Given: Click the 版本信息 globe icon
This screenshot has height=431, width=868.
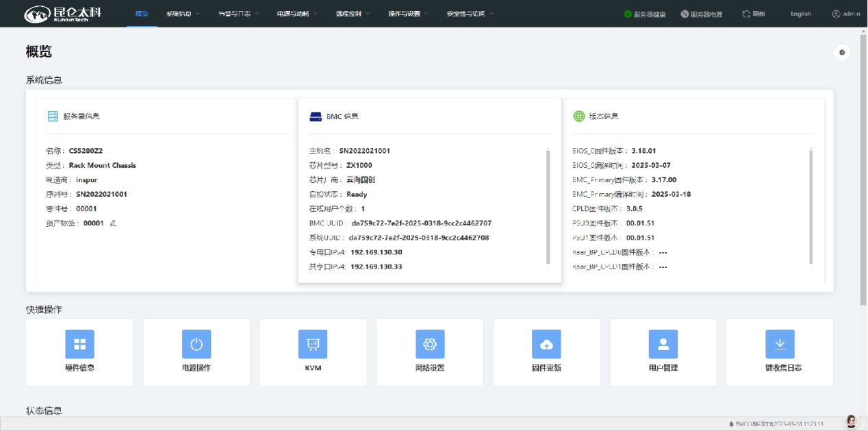Looking at the screenshot, I should tap(579, 116).
